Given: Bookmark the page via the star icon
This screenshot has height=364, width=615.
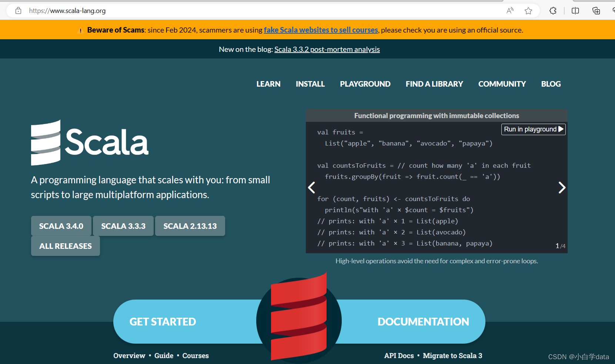Looking at the screenshot, I should tap(528, 11).
